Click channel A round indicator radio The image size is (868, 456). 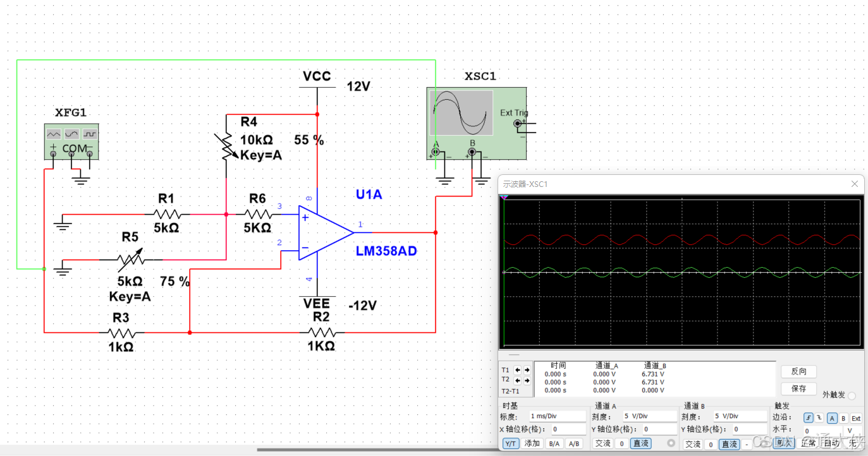click(x=671, y=443)
